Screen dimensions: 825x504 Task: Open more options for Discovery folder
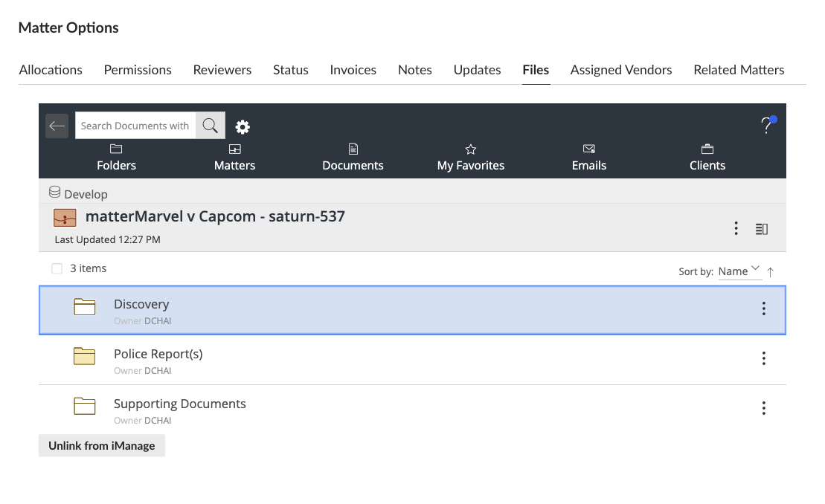[763, 308]
